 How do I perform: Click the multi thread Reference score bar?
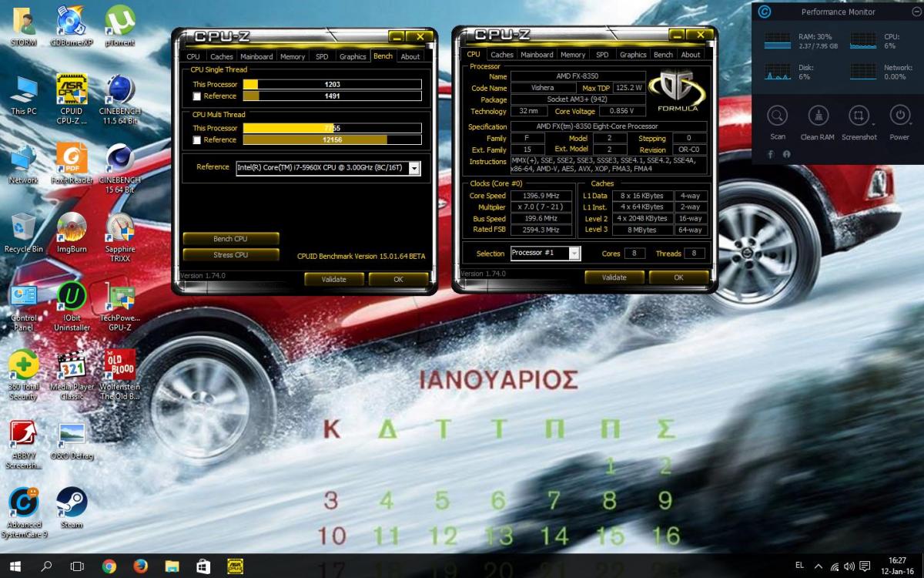(x=333, y=140)
